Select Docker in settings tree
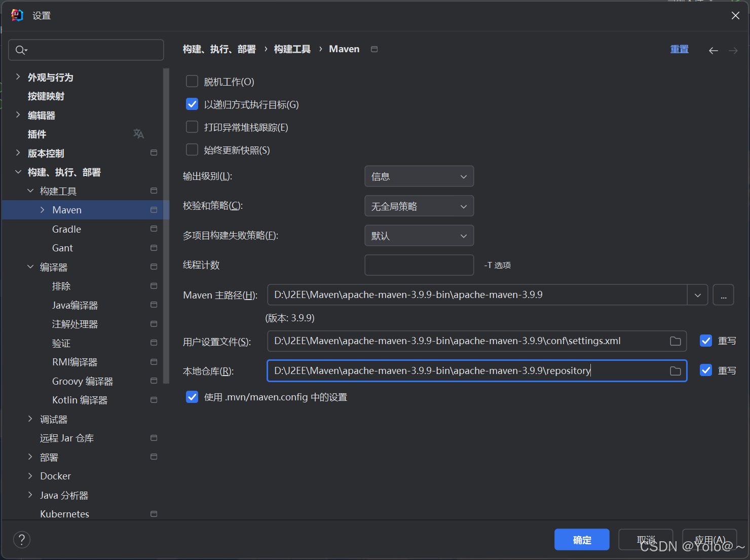 (55, 476)
